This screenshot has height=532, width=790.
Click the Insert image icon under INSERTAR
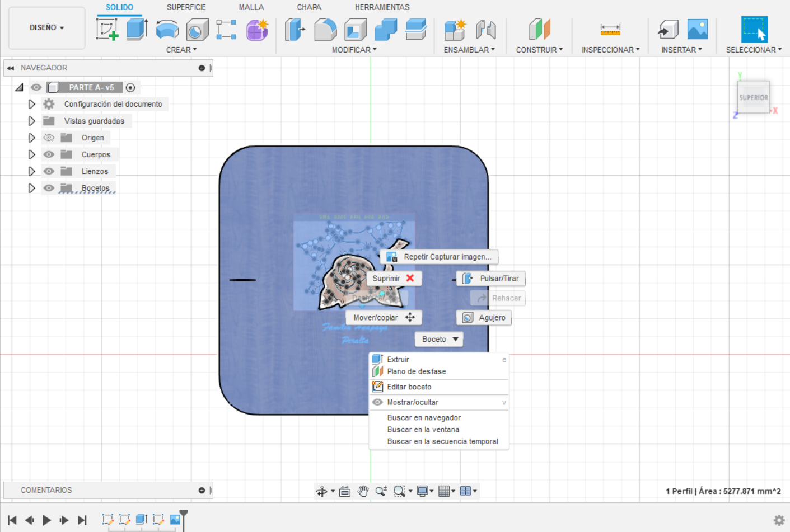tap(697, 29)
